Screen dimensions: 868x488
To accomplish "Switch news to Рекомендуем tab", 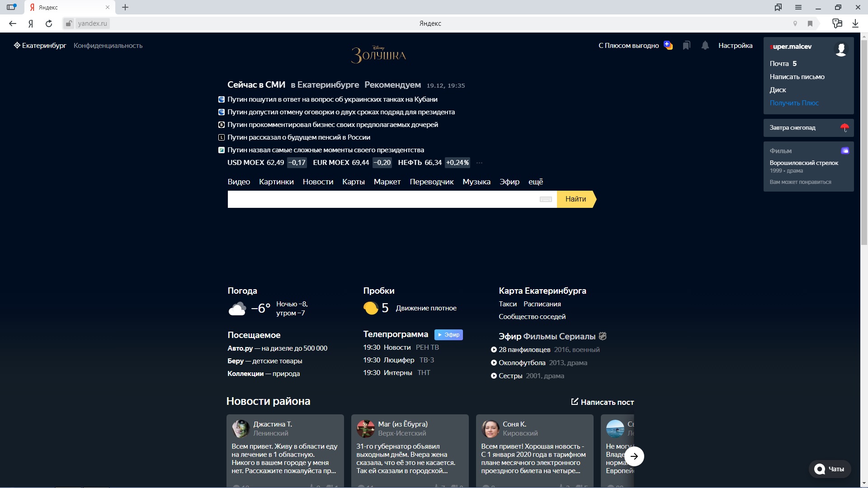I will tap(392, 85).
